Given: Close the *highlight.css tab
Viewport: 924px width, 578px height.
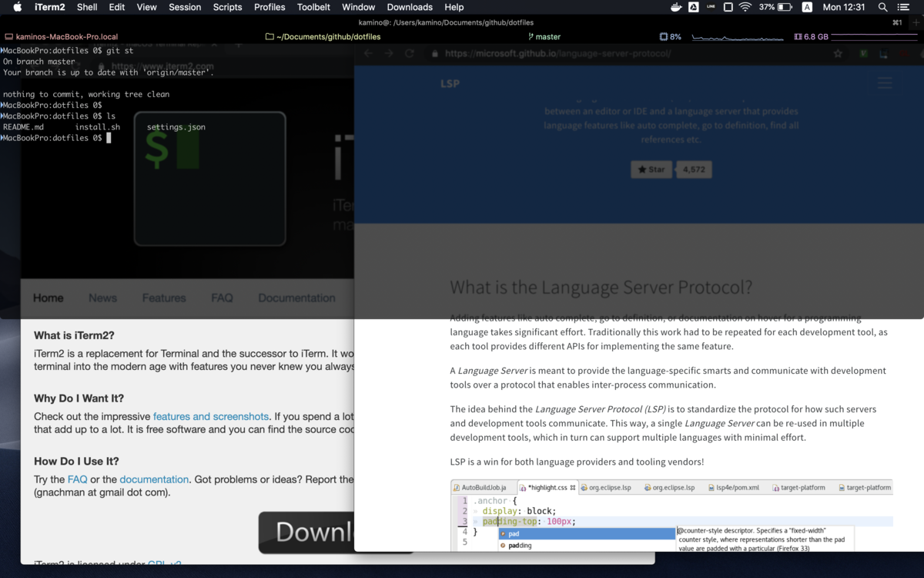Looking at the screenshot, I should point(573,487).
